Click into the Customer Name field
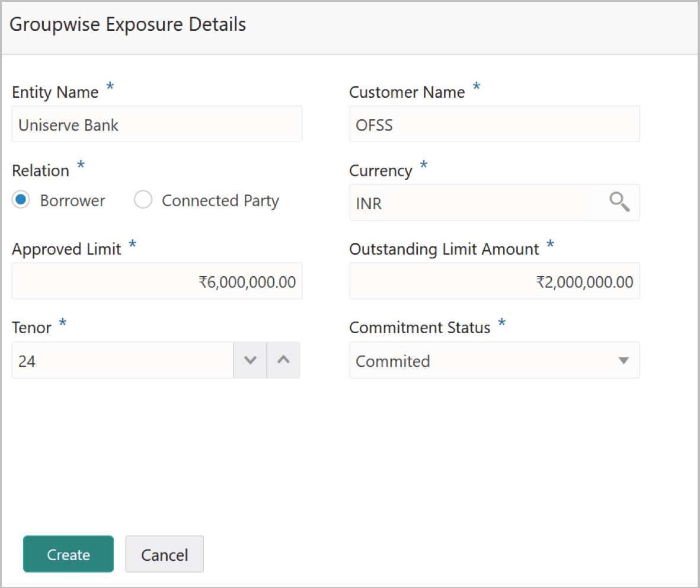The image size is (700, 588). 494,124
